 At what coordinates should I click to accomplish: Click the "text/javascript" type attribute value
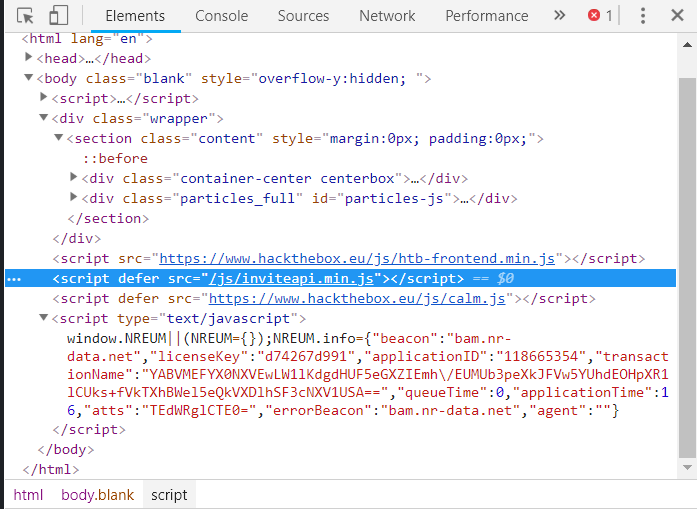(x=228, y=318)
